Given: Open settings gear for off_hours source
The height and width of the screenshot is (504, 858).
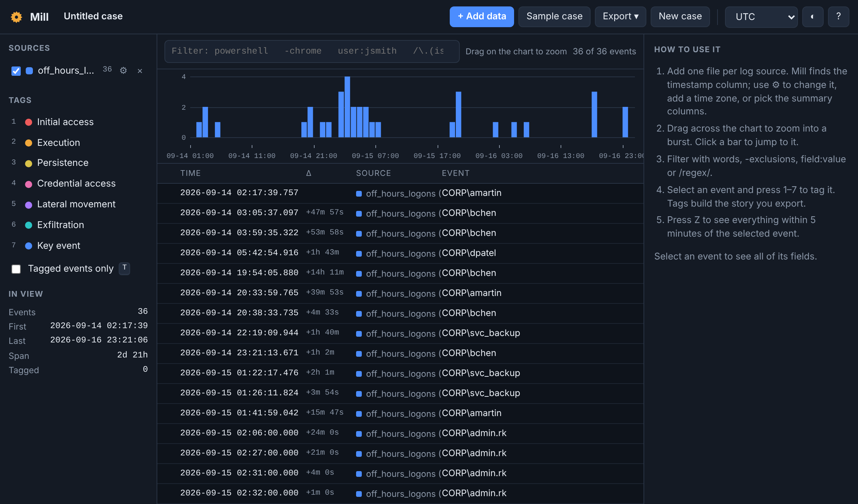Looking at the screenshot, I should pyautogui.click(x=123, y=70).
